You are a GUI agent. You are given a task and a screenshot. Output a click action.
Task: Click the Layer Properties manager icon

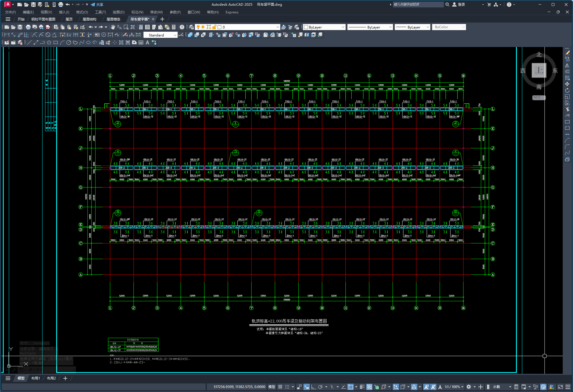click(191, 27)
